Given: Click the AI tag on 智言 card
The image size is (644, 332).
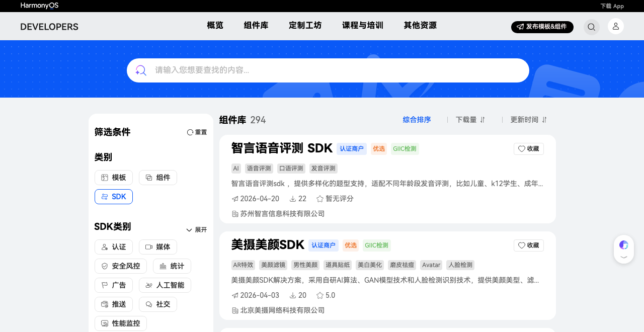Looking at the screenshot, I should coord(236,169).
